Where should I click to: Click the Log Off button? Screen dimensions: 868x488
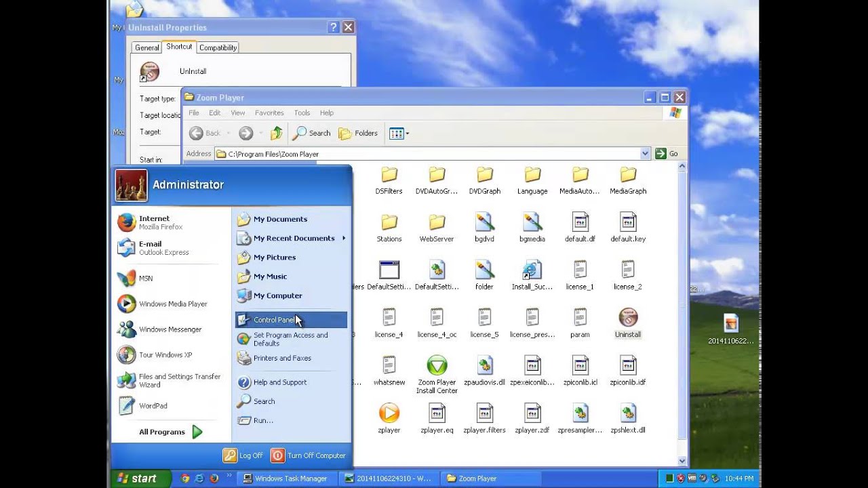point(243,455)
